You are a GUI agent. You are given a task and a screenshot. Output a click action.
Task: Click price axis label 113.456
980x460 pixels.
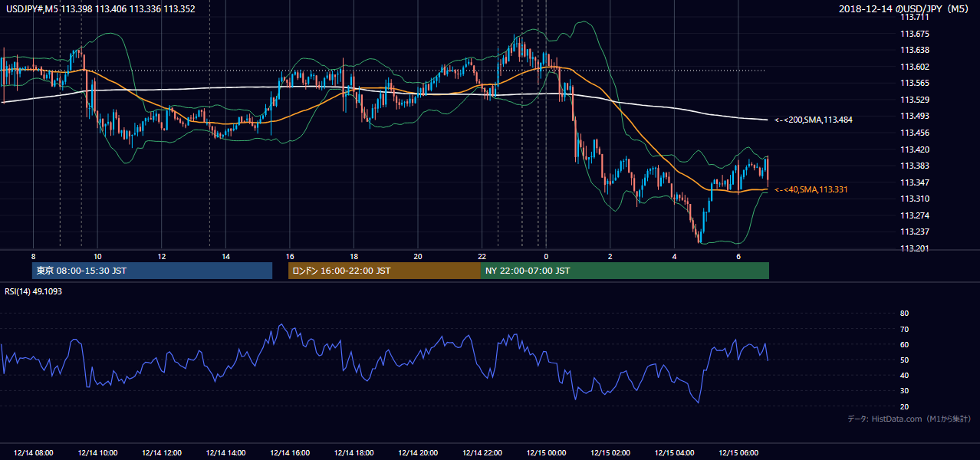(914, 133)
